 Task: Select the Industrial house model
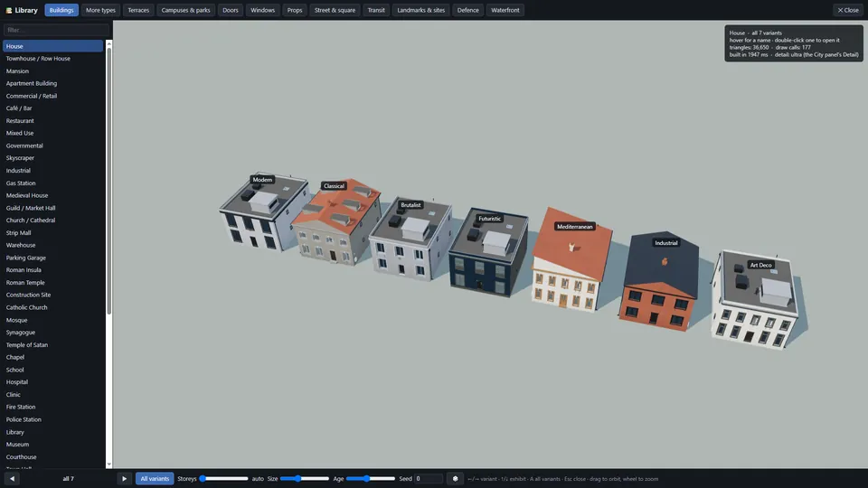pos(659,282)
